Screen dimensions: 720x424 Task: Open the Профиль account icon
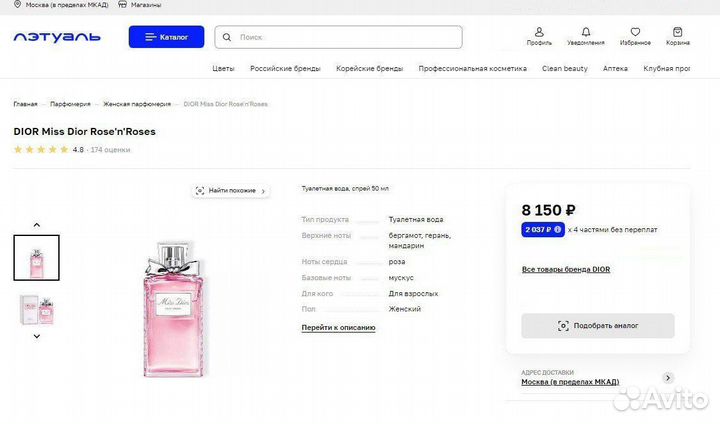539,32
